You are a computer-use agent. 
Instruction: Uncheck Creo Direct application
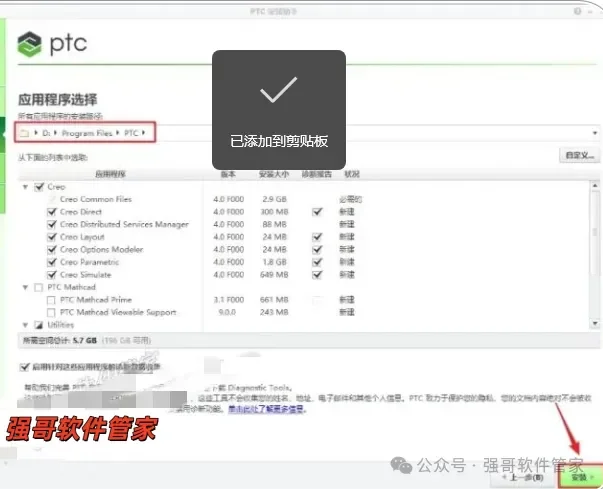tap(52, 212)
